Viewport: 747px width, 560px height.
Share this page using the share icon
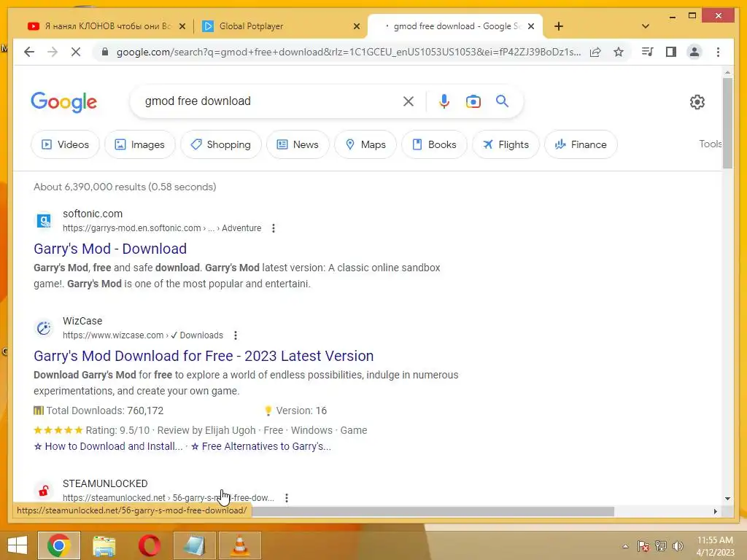(x=595, y=52)
